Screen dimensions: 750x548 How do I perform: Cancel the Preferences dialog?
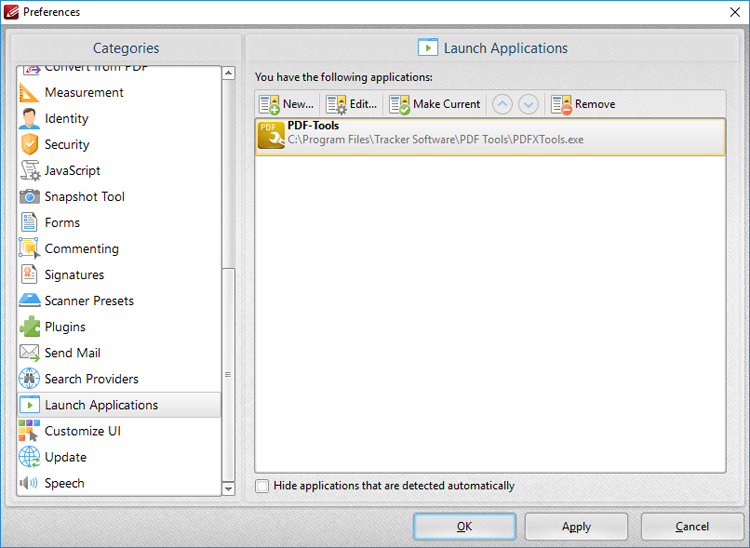tap(692, 526)
